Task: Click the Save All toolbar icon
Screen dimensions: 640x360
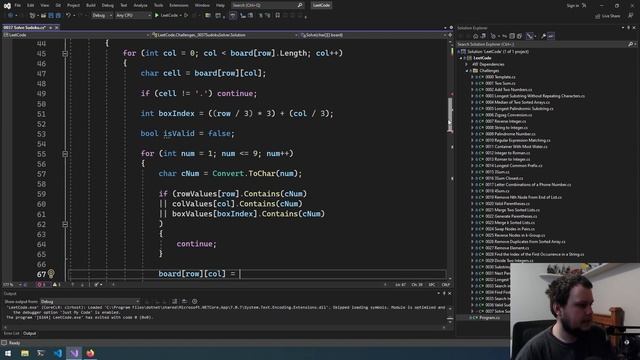Action: (58, 15)
